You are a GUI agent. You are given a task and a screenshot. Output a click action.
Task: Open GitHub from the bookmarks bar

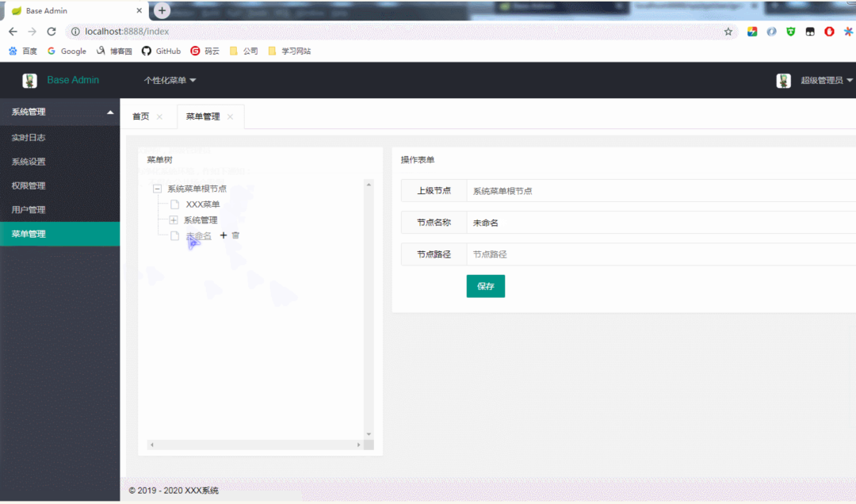point(161,51)
